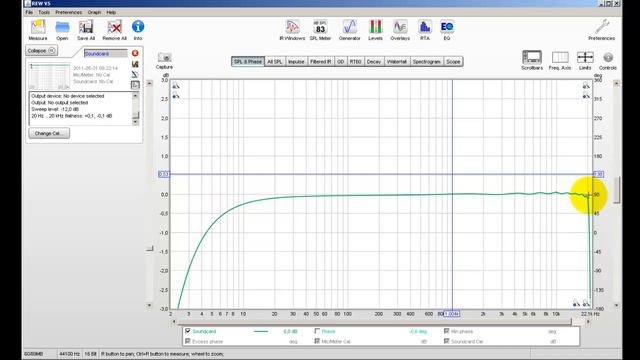The height and width of the screenshot is (360, 640).
Task: Click the green Soundcard trace color line
Action: (x=261, y=331)
